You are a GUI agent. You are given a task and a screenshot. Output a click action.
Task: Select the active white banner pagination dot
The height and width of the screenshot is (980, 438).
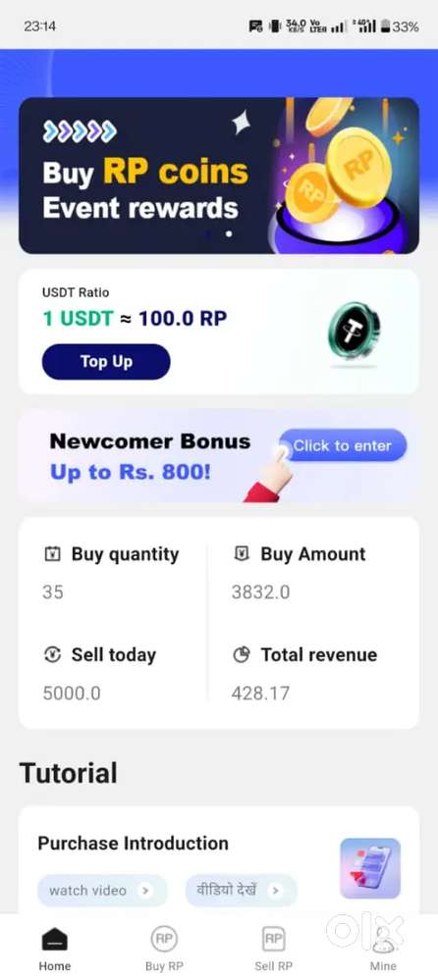pos(229,233)
